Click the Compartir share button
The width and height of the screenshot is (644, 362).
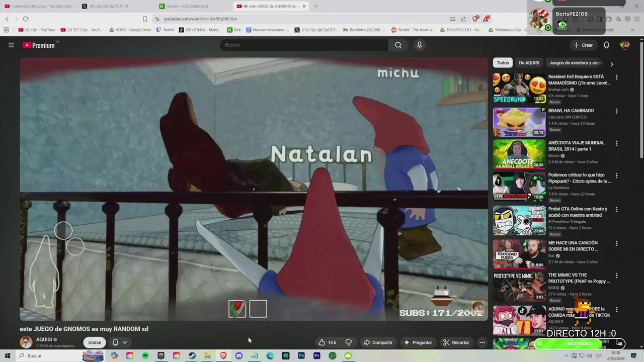[378, 342]
